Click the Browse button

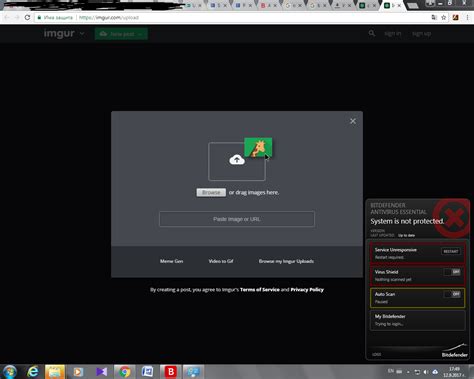pyautogui.click(x=211, y=192)
